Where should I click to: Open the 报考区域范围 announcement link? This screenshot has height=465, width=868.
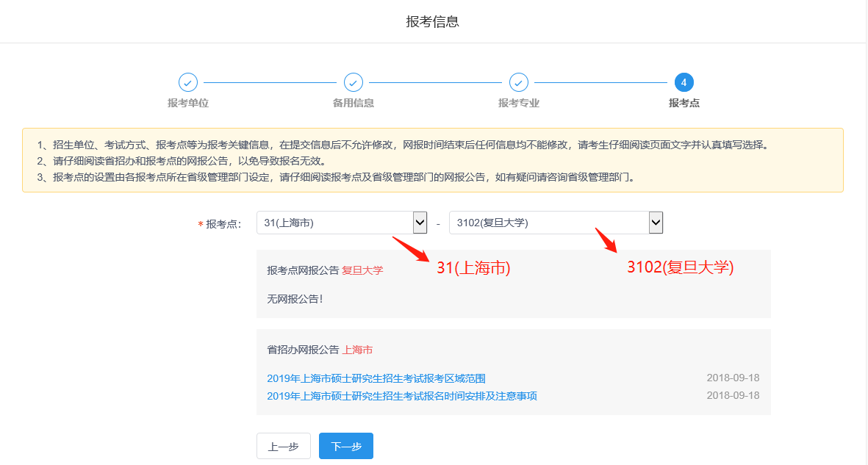coord(376,378)
